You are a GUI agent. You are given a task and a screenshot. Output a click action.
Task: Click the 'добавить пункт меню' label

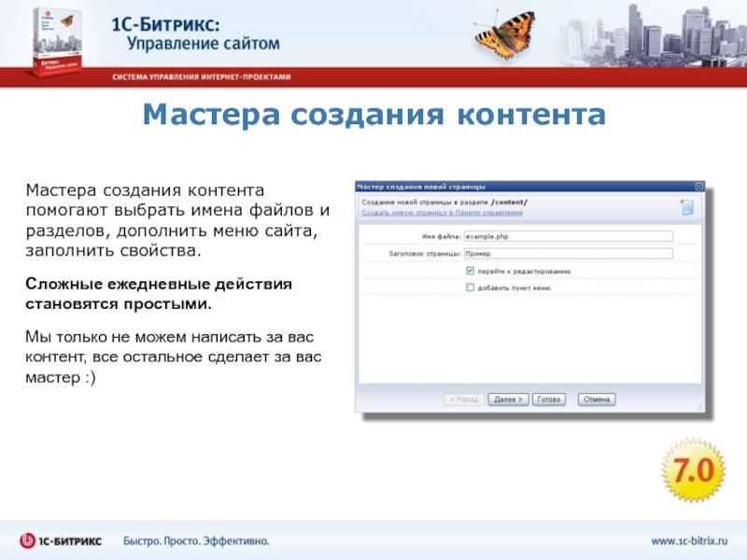click(514, 287)
